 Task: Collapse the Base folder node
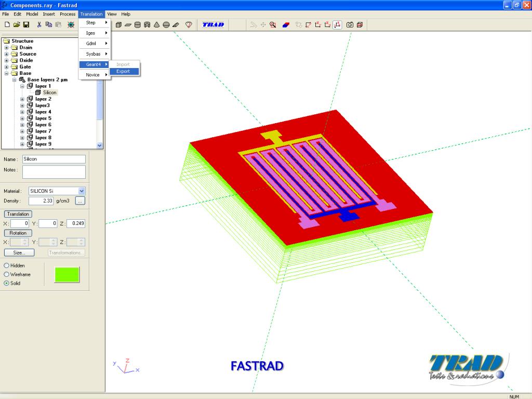tap(6, 73)
